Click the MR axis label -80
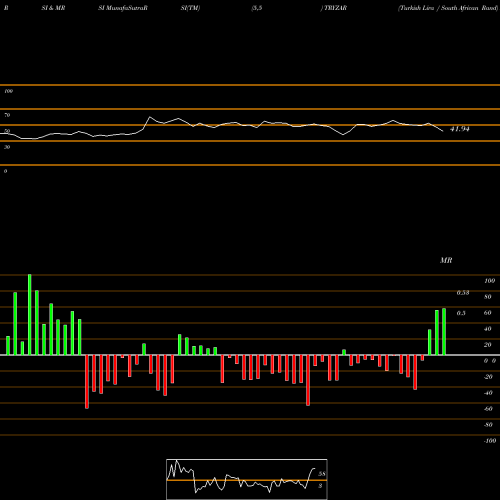 [488, 425]
